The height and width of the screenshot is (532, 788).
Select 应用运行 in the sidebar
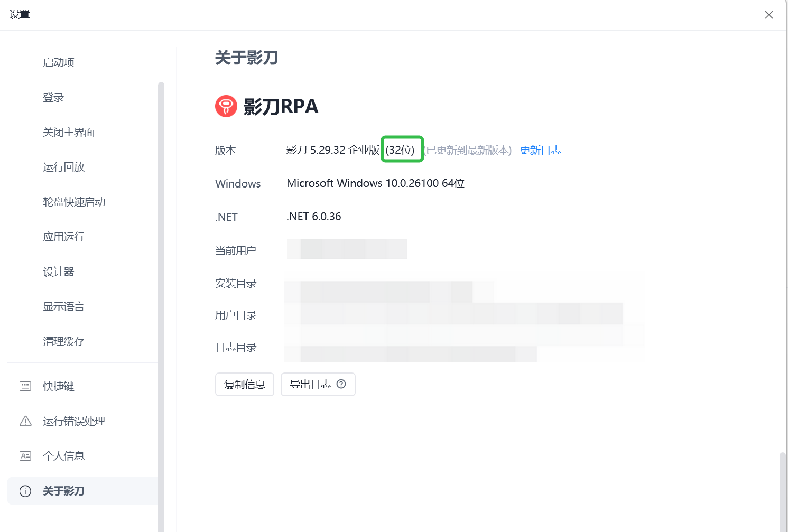click(64, 237)
